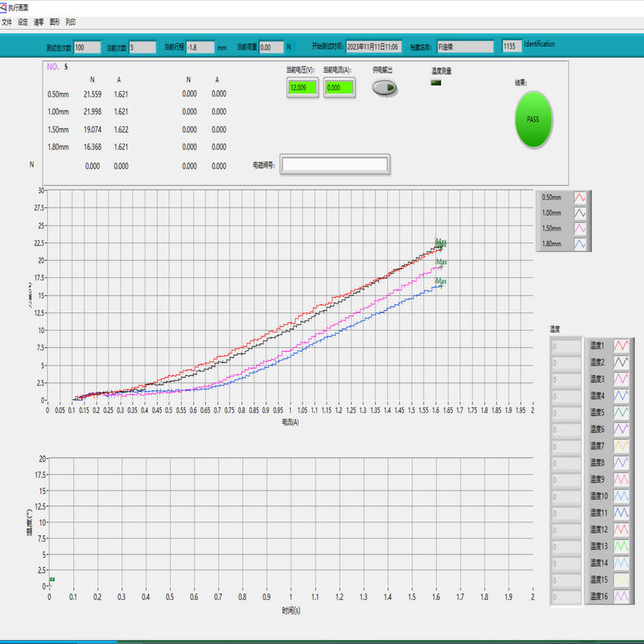This screenshot has height=644, width=644.
Task: Click the 温度9 plot legend icon
Action: [621, 479]
